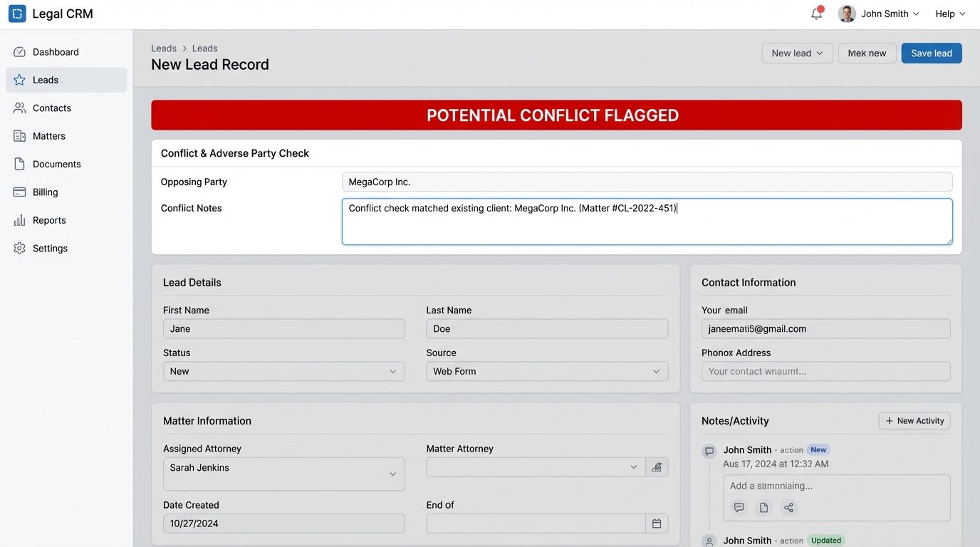Open Matters via its sidebar icon

pos(20,135)
